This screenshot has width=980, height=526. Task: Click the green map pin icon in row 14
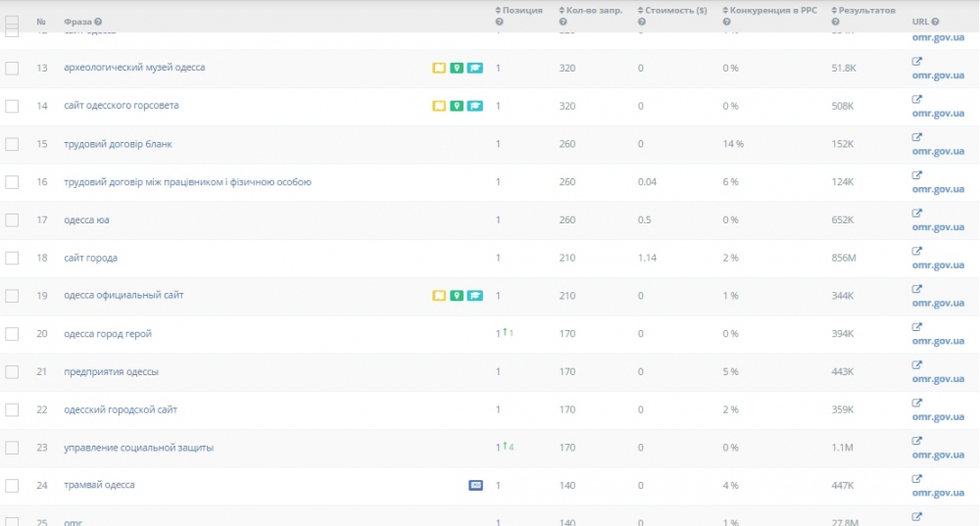[457, 106]
